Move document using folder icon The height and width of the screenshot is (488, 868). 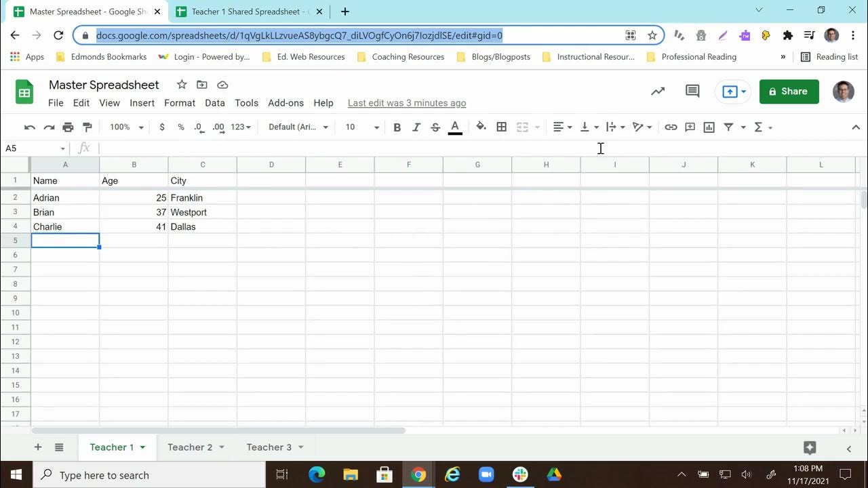[202, 85]
